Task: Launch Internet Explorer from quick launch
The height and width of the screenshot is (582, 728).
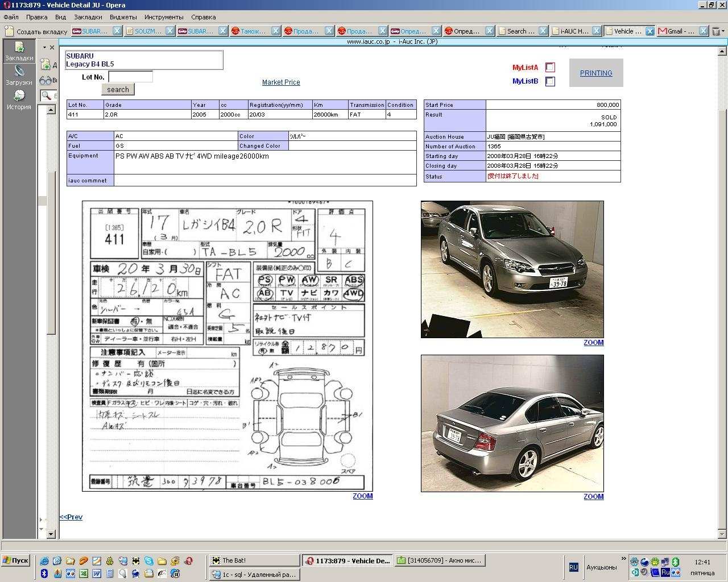Action: click(x=44, y=561)
